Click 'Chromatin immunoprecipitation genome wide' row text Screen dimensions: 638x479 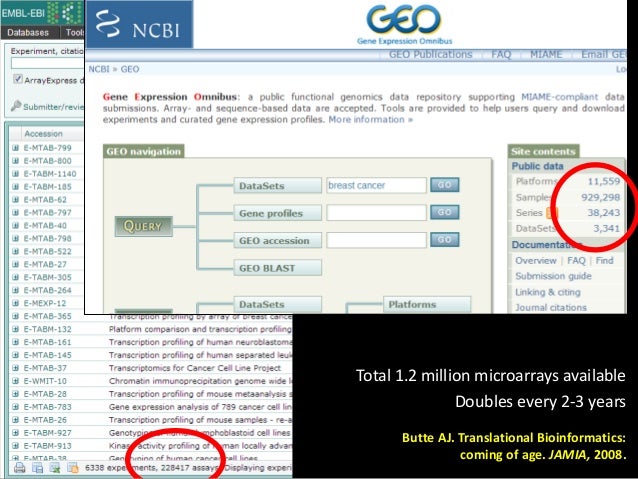[200, 381]
